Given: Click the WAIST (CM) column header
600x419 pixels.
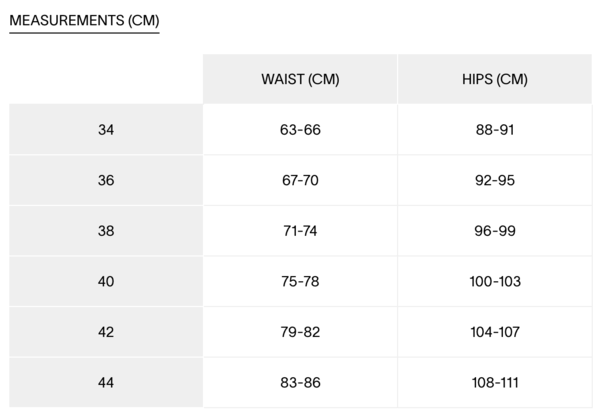Looking at the screenshot, I should click(300, 79).
